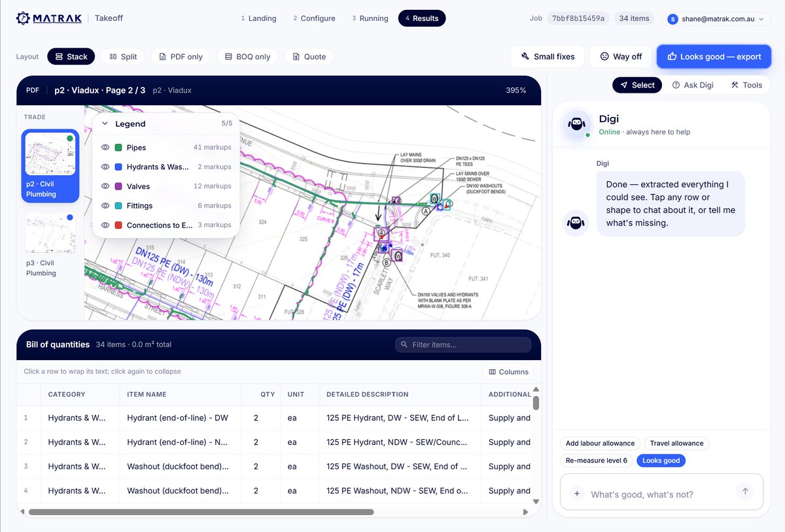Viewport: 785px width, 532px height.
Task: Click the green Pipes color swatch
Action: [x=118, y=148]
